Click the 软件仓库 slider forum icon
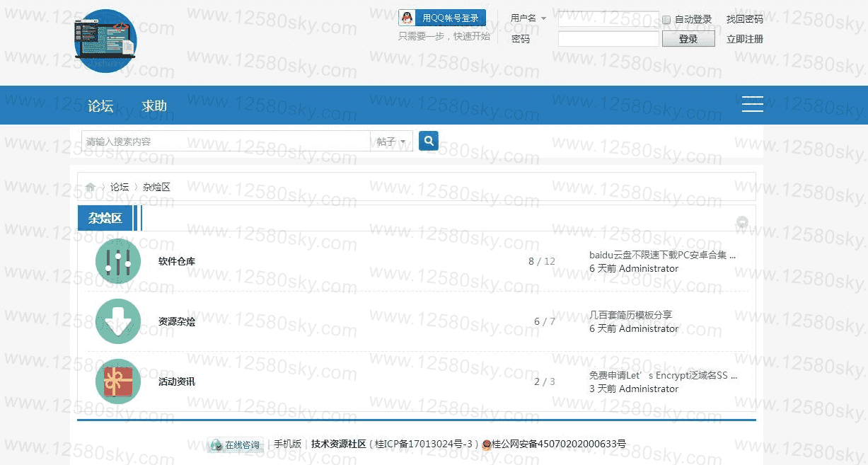This screenshot has height=465, width=868. (x=118, y=261)
